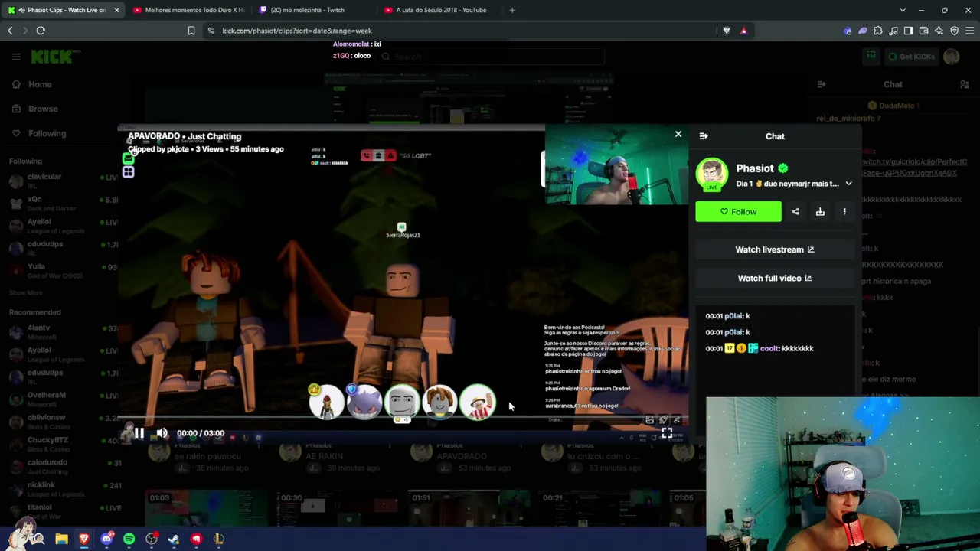Open the clip thumbnail with duration 01:51
980x551 pixels.
click(469, 508)
